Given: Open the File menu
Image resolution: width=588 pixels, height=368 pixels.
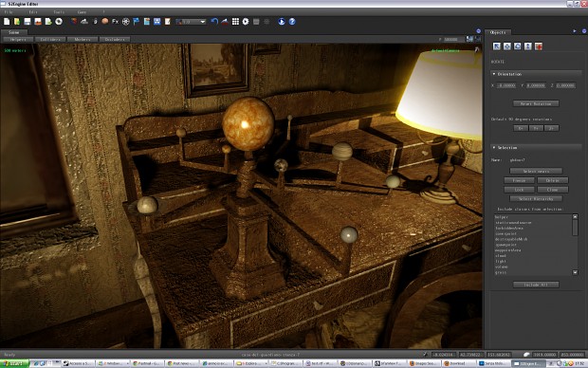Looking at the screenshot, I should tap(9, 12).
